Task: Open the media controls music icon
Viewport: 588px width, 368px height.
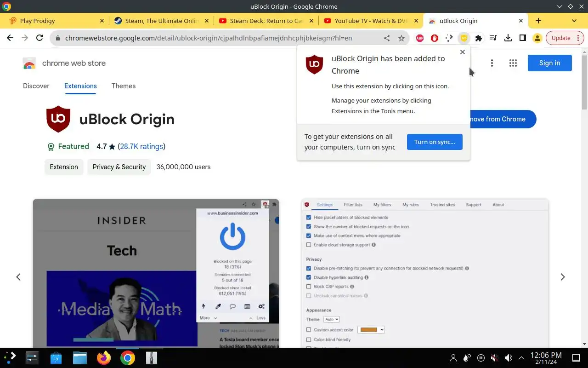Action: point(493,38)
